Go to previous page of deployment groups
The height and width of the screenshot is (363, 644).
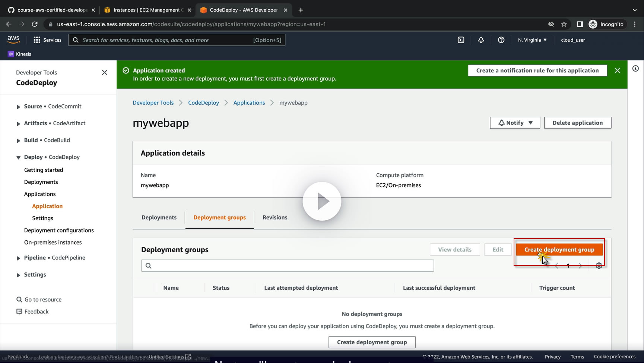[556, 266]
